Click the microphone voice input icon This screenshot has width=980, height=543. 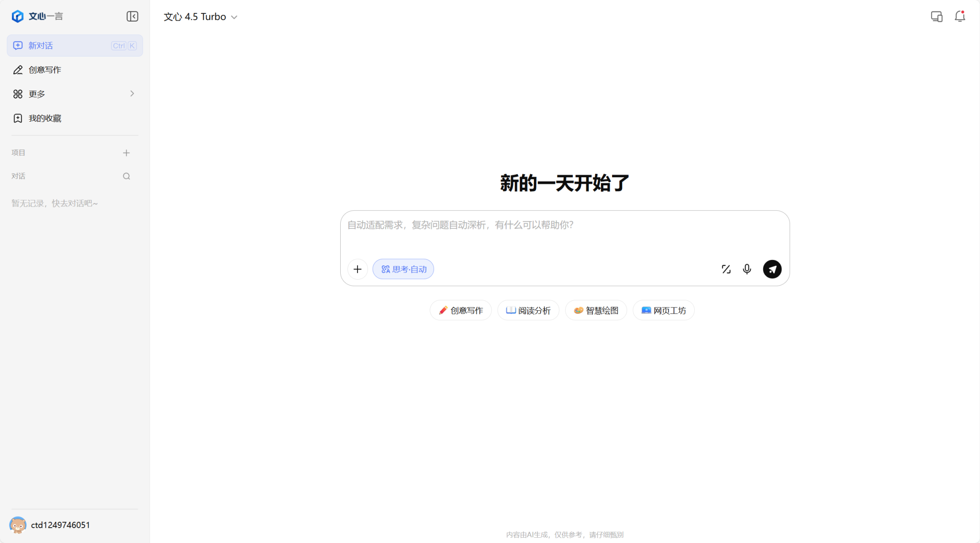pyautogui.click(x=746, y=269)
